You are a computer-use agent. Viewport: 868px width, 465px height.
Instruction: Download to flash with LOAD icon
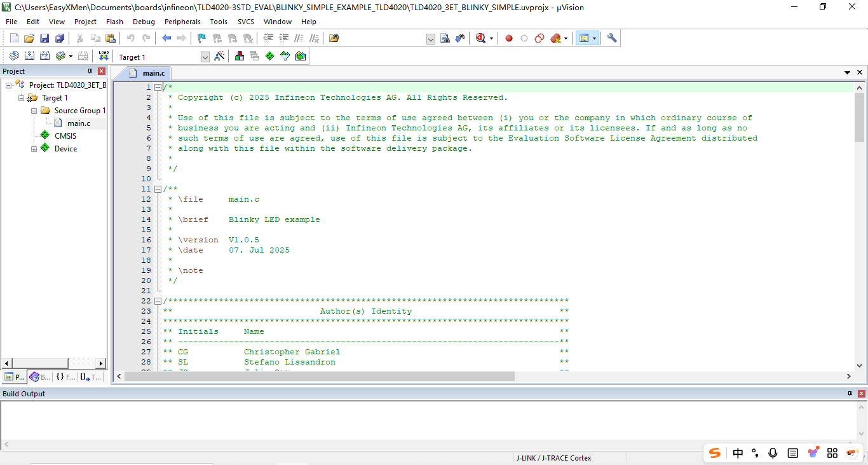104,56
